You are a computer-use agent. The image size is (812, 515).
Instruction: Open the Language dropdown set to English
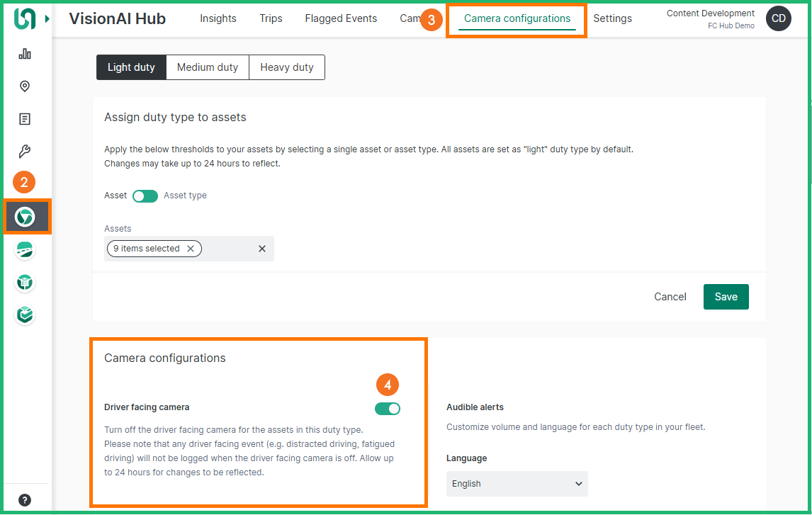tap(517, 484)
